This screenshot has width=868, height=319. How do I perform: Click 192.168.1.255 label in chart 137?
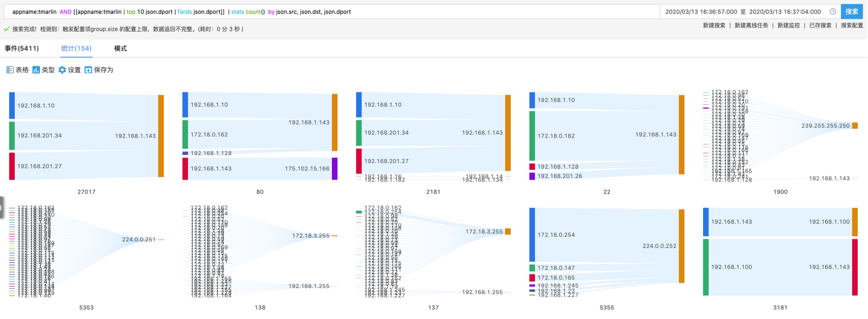482,292
